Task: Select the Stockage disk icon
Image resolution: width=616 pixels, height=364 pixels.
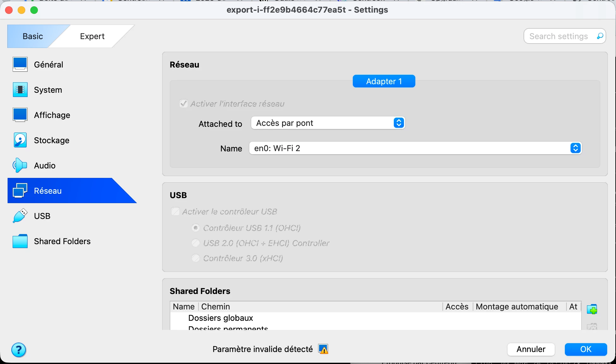Action: point(20,140)
